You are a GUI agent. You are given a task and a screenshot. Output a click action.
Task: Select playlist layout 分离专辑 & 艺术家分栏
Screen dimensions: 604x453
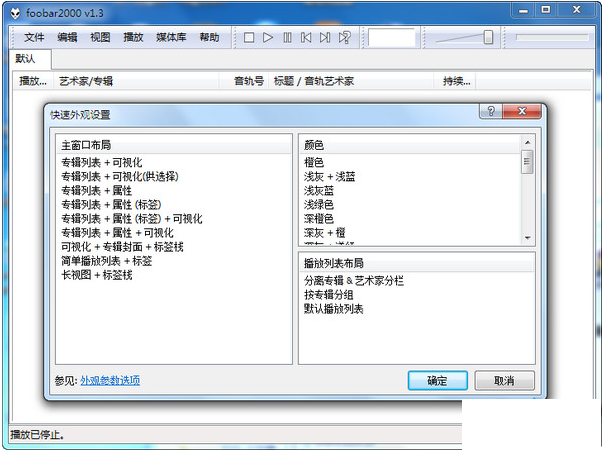pyautogui.click(x=354, y=281)
